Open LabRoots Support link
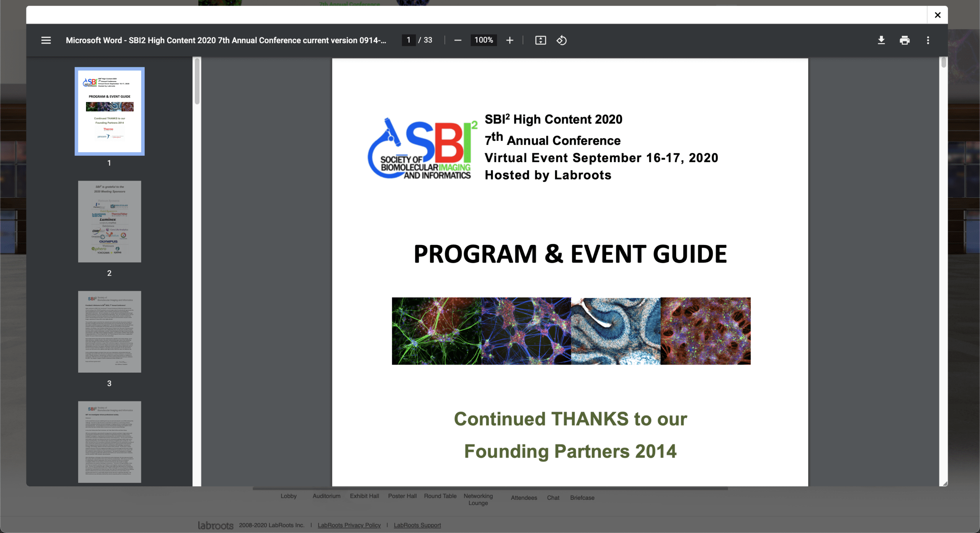This screenshot has width=980, height=533. coord(417,525)
